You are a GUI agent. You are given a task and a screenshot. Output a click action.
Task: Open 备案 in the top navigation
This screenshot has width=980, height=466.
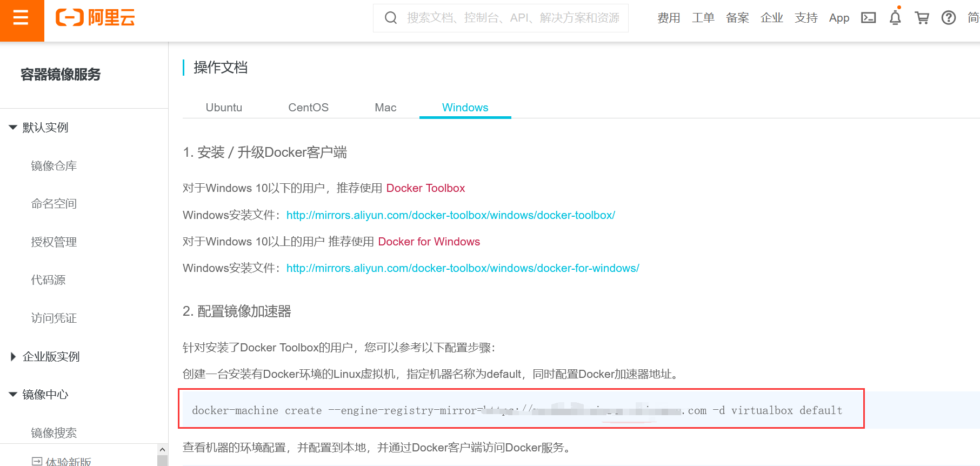pyautogui.click(x=737, y=18)
